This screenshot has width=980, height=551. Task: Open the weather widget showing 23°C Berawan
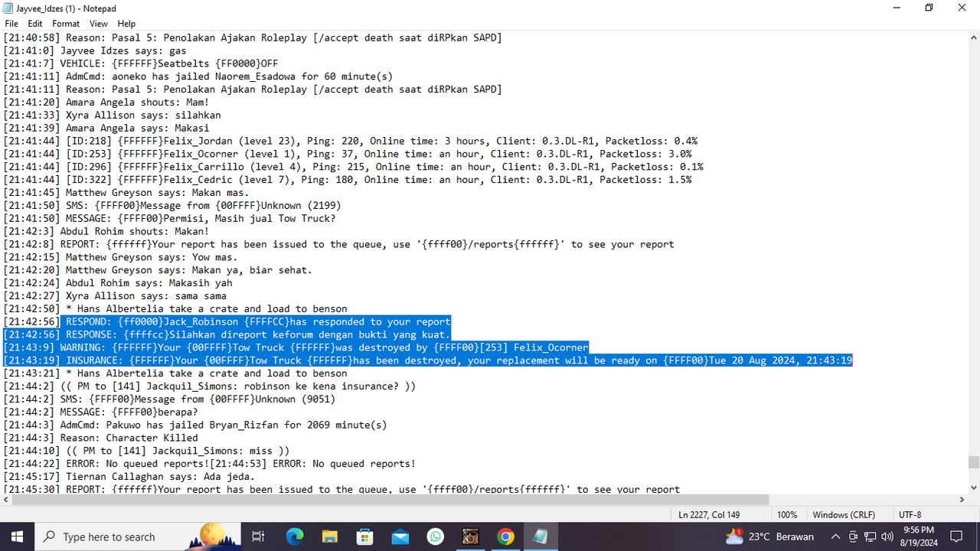click(769, 536)
